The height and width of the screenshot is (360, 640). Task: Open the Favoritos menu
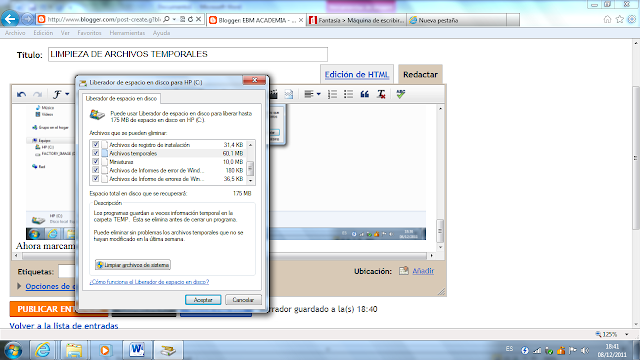coord(89,33)
